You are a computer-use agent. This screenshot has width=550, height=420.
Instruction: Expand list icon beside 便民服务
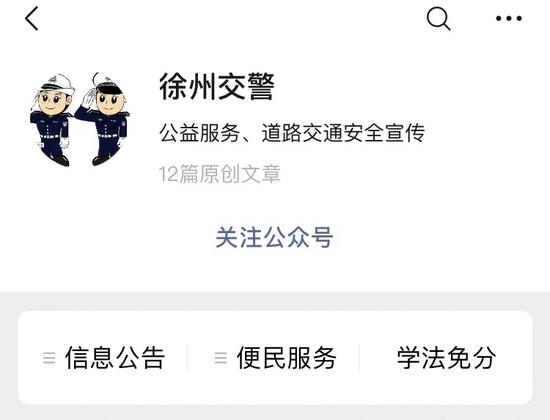(x=221, y=358)
